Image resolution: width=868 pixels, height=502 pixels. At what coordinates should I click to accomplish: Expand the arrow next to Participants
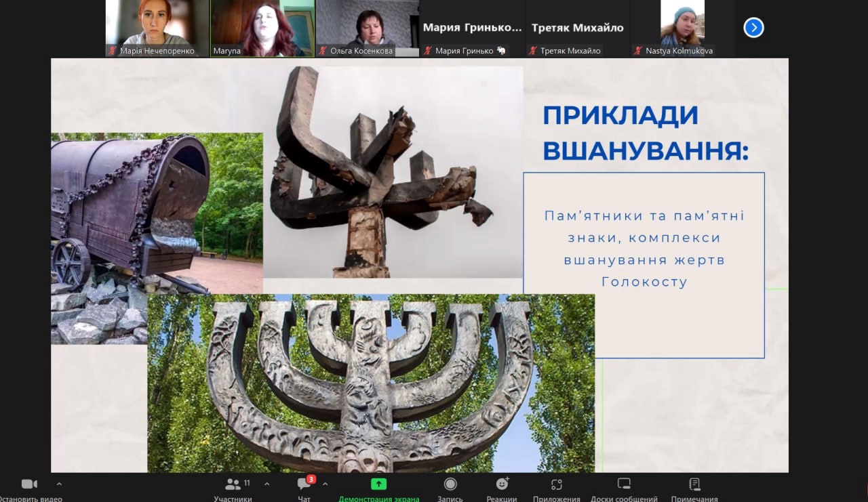pyautogui.click(x=267, y=484)
